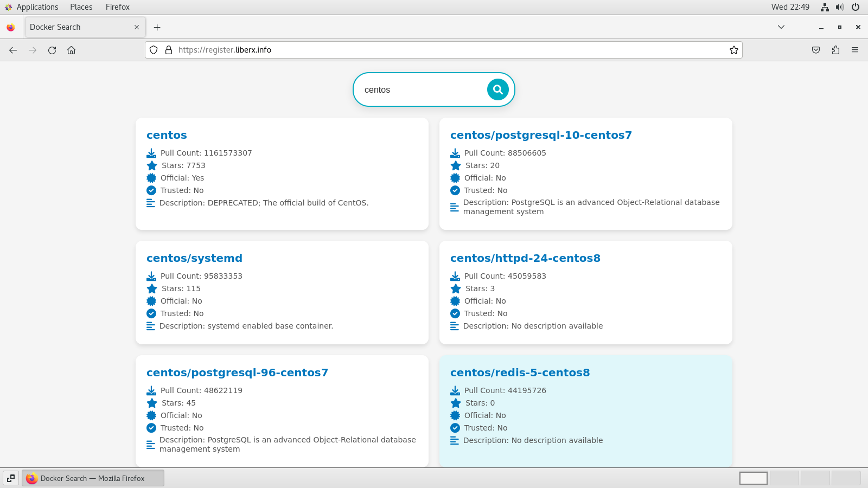Click the teal search magnifier button
Image resolution: width=868 pixels, height=488 pixels.
click(x=497, y=89)
